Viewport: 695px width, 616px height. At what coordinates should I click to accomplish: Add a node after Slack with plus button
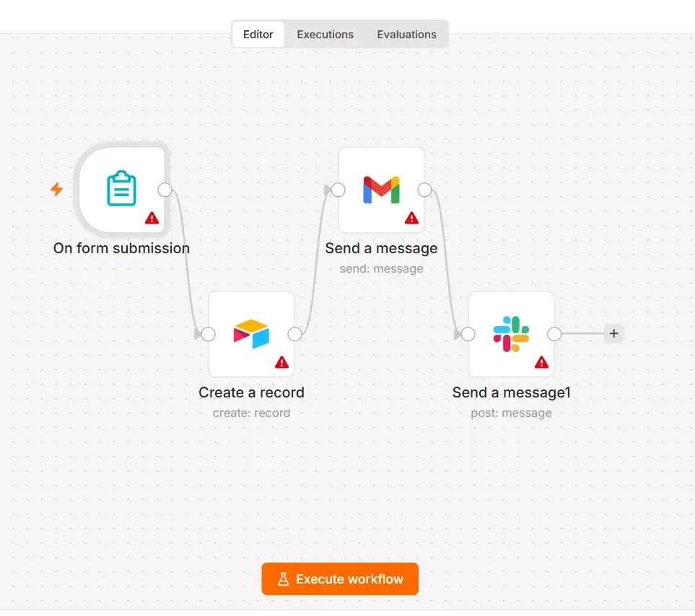[614, 333]
